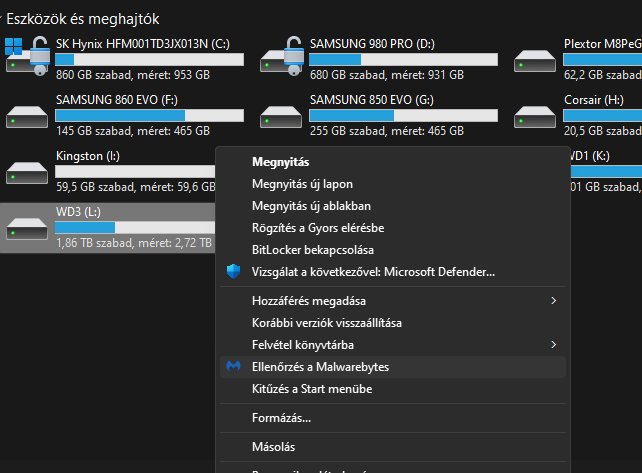The height and width of the screenshot is (473, 642).
Task: Click '59,5 GB szabad, méret: 59,6 GB'
Action: point(136,187)
